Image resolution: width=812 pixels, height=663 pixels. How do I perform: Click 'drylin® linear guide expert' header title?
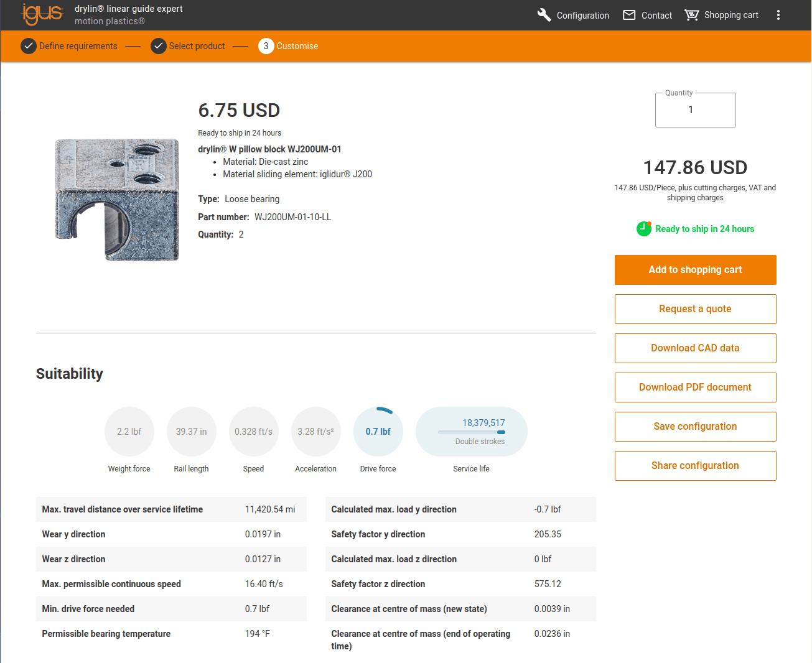pyautogui.click(x=129, y=9)
